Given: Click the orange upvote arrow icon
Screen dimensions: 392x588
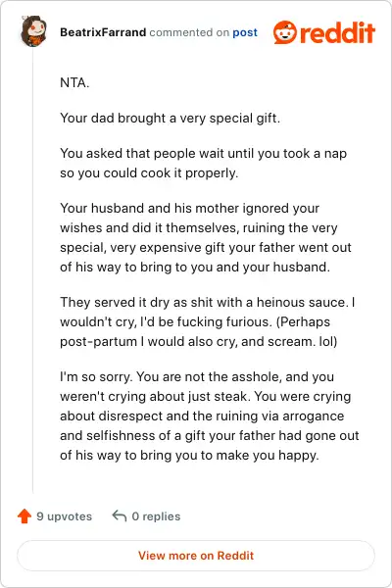Looking at the screenshot, I should pyautogui.click(x=24, y=516).
